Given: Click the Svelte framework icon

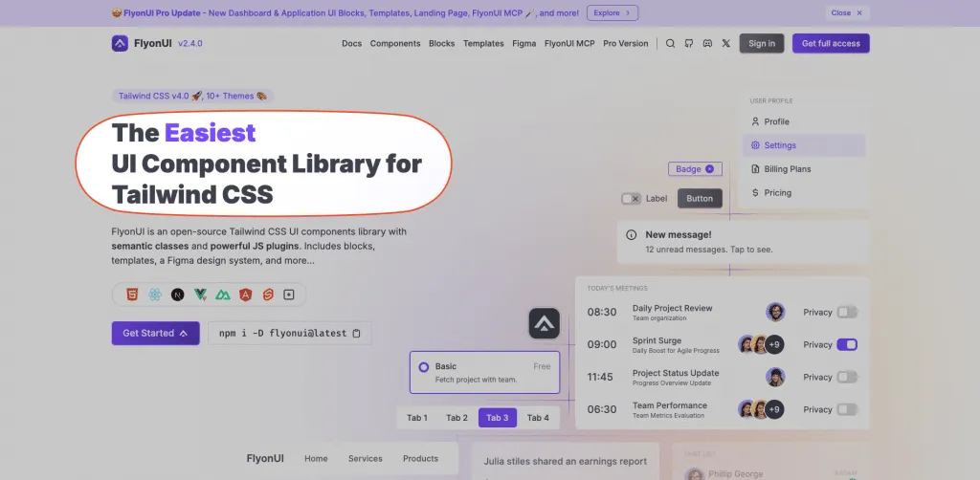Looking at the screenshot, I should coord(268,295).
